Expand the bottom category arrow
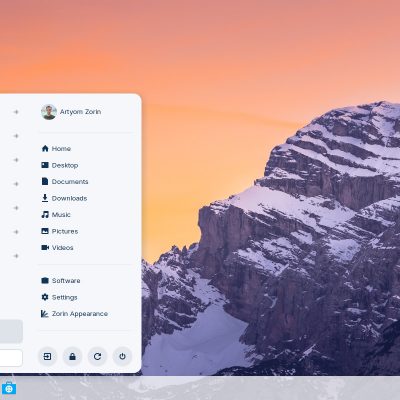The image size is (400, 400). (x=16, y=256)
